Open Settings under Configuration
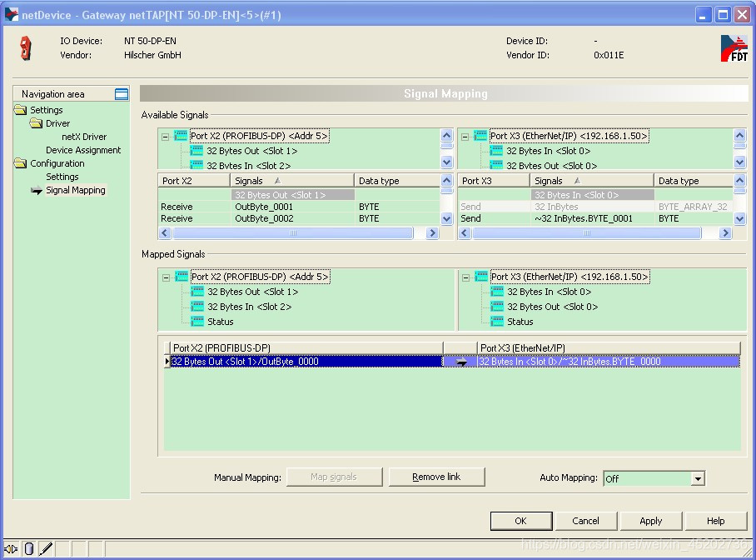Viewport: 756px width, 560px height. point(62,177)
